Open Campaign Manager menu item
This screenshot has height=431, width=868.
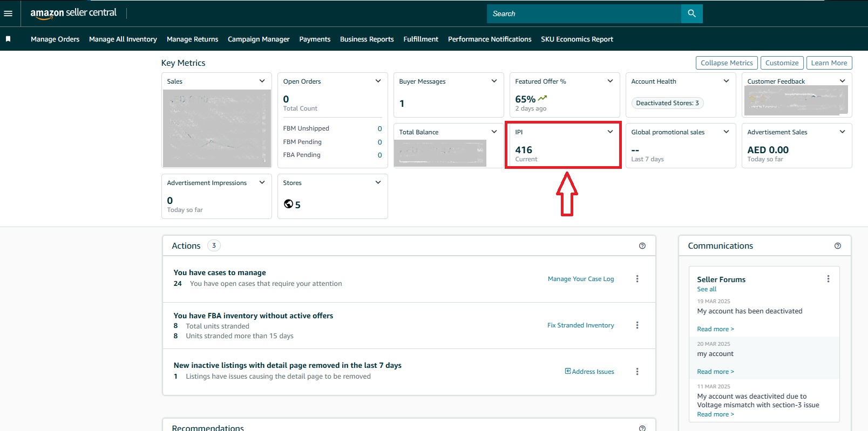[259, 39]
